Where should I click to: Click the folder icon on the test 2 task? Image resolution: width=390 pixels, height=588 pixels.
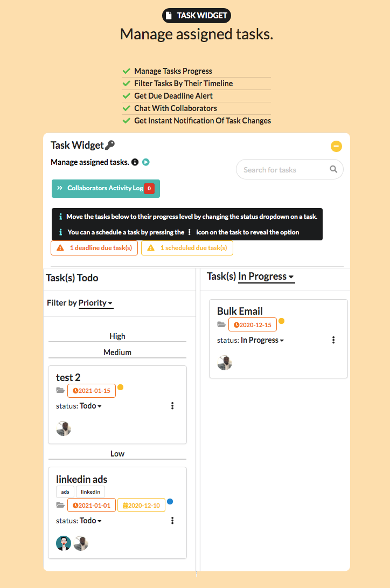60,391
